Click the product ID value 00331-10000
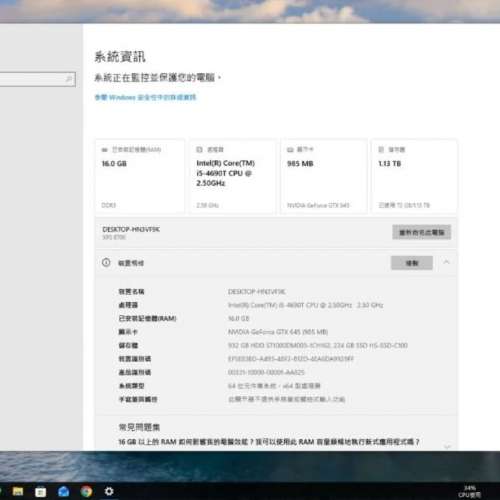Image resolution: width=500 pixels, height=500 pixels. click(x=266, y=372)
